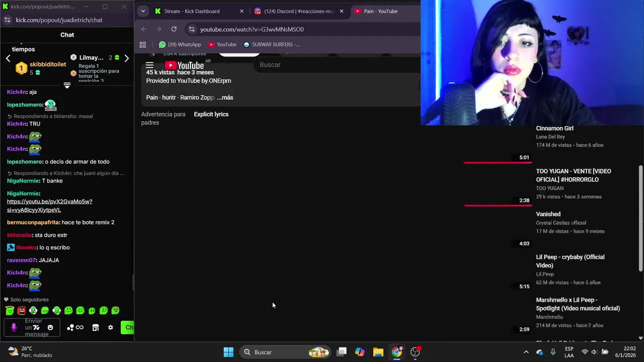Image resolution: width=644 pixels, height=362 pixels.
Task: Select the Pain - YouTube tab
Action: pos(380,11)
